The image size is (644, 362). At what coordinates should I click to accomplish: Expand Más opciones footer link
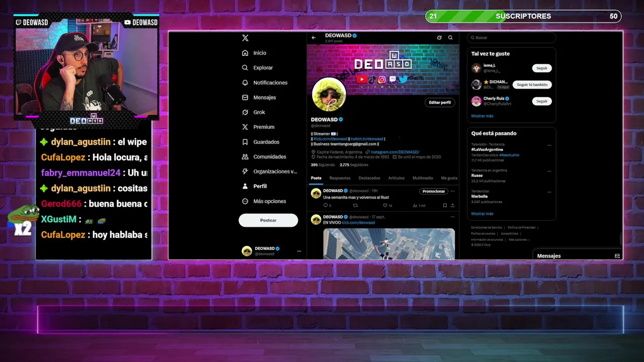point(519,240)
